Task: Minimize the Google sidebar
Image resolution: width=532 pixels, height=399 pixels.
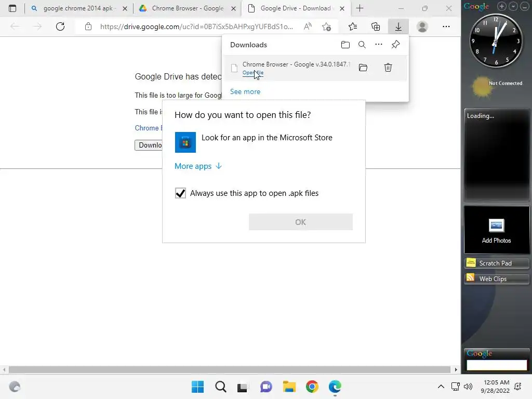Action: [x=525, y=6]
